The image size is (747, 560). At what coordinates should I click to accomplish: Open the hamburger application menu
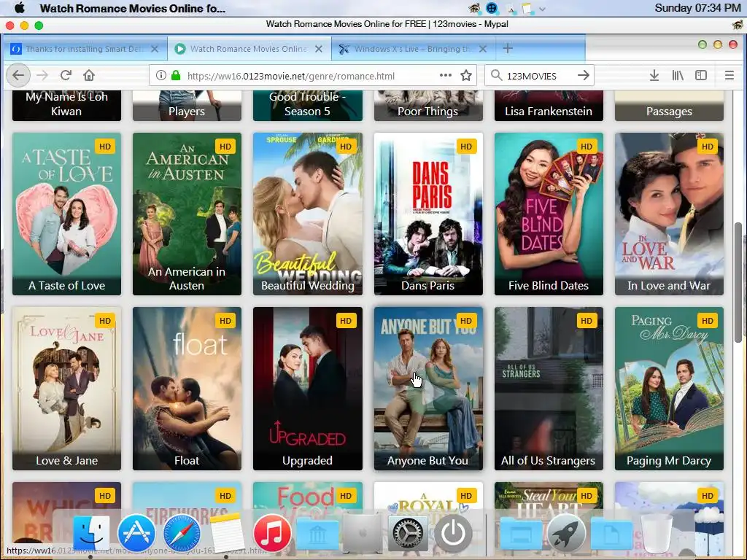coord(729,75)
